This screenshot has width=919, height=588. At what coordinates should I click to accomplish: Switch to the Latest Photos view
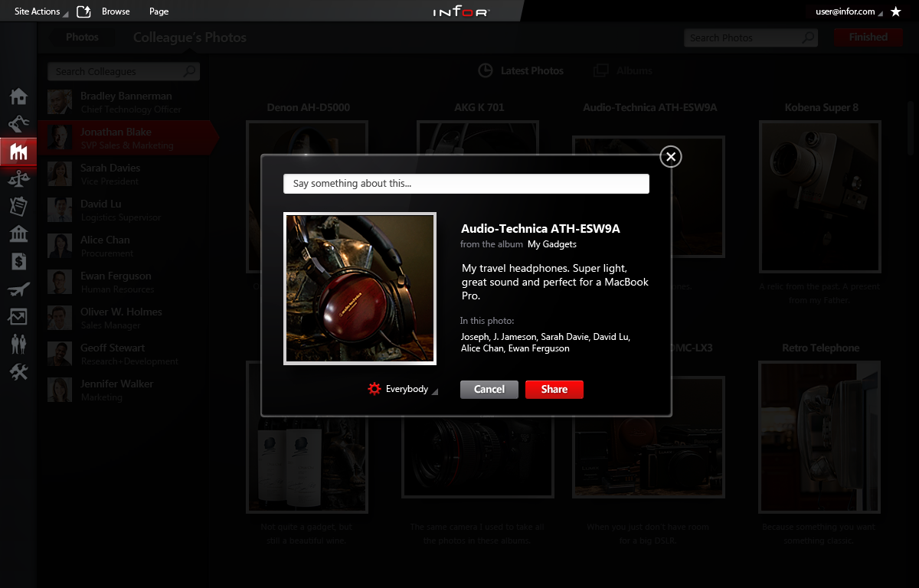[532, 70]
